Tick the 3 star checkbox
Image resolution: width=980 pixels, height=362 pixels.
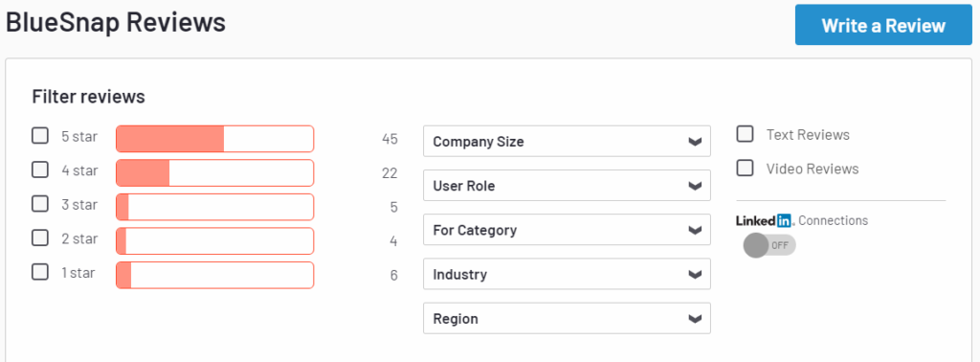point(40,204)
